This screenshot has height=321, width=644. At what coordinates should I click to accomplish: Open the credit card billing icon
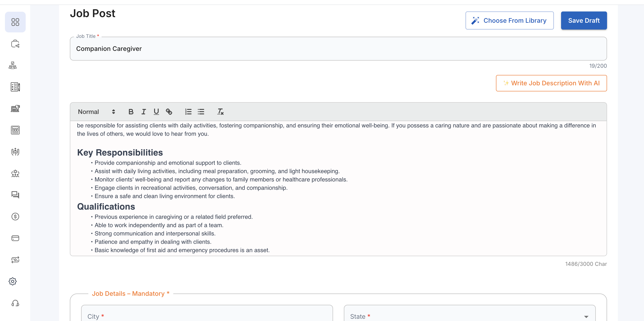coord(15,238)
